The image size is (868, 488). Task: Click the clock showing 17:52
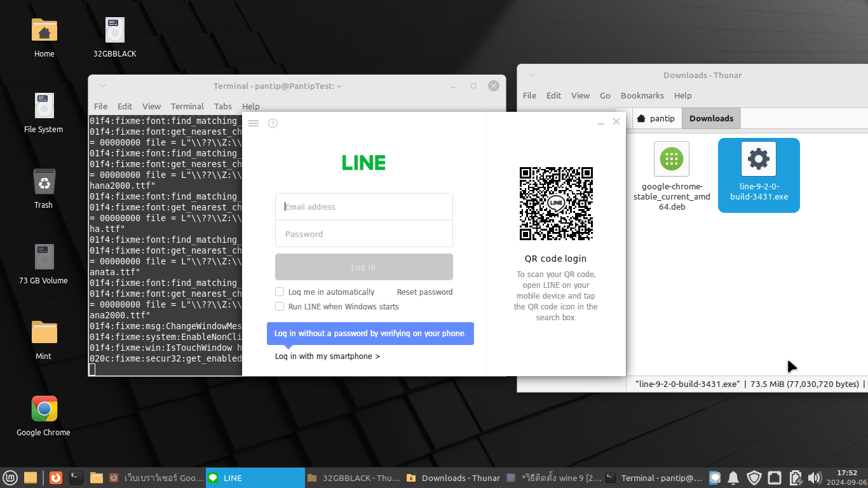click(x=848, y=473)
